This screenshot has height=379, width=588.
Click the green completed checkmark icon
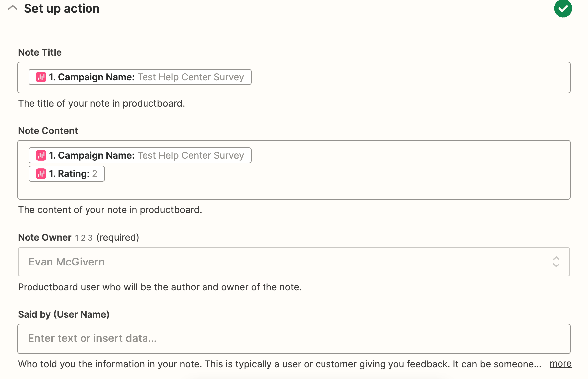pyautogui.click(x=563, y=8)
